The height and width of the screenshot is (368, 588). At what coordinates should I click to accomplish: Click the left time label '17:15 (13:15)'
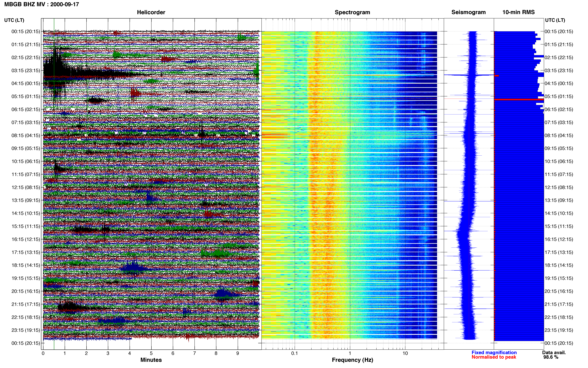click(26, 252)
